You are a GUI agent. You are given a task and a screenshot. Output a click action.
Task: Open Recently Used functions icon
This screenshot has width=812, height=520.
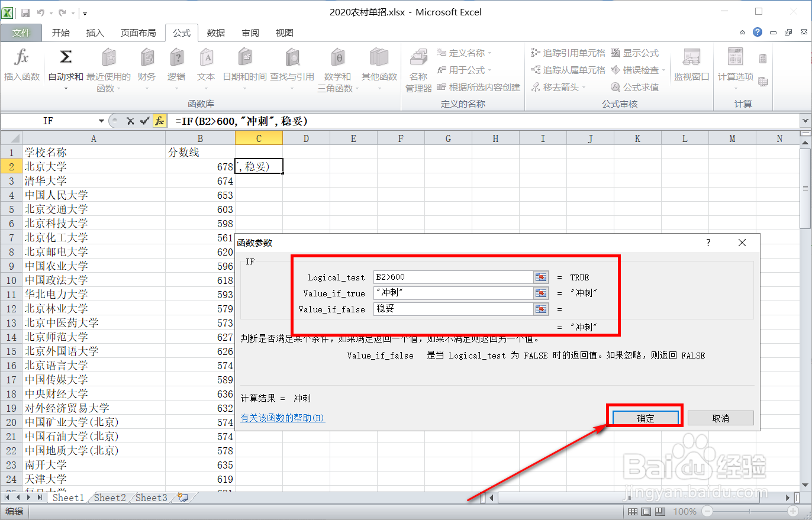coord(109,57)
